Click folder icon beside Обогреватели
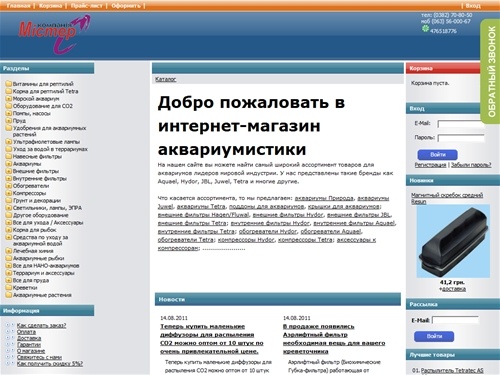This screenshot has height=375, width=500. [x=8, y=186]
